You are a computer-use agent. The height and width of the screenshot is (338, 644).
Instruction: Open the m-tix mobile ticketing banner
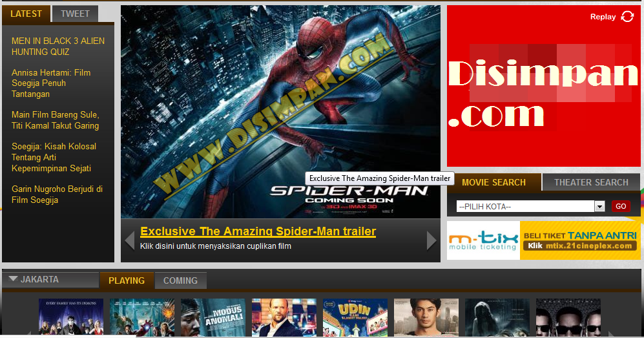(x=544, y=240)
